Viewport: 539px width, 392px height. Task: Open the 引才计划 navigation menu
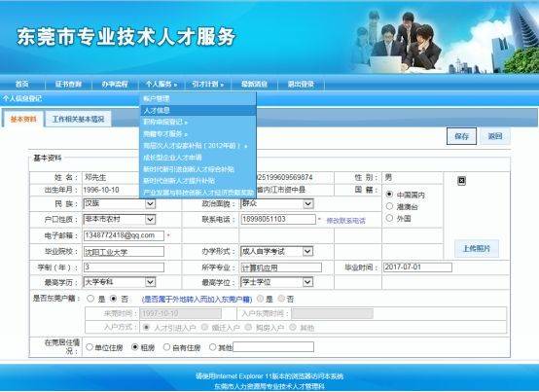pyautogui.click(x=207, y=84)
